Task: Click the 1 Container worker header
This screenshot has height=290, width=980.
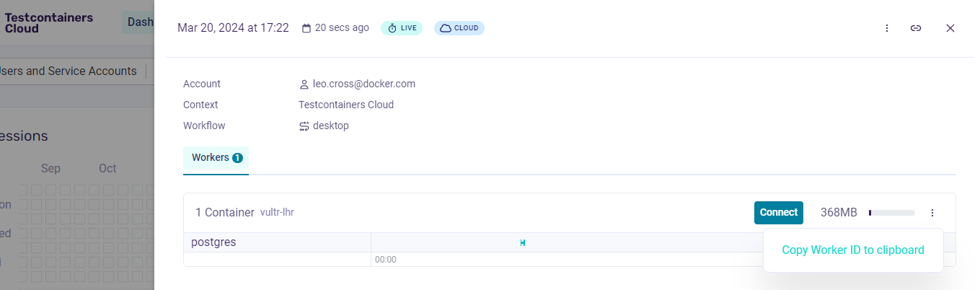Action: tap(225, 213)
